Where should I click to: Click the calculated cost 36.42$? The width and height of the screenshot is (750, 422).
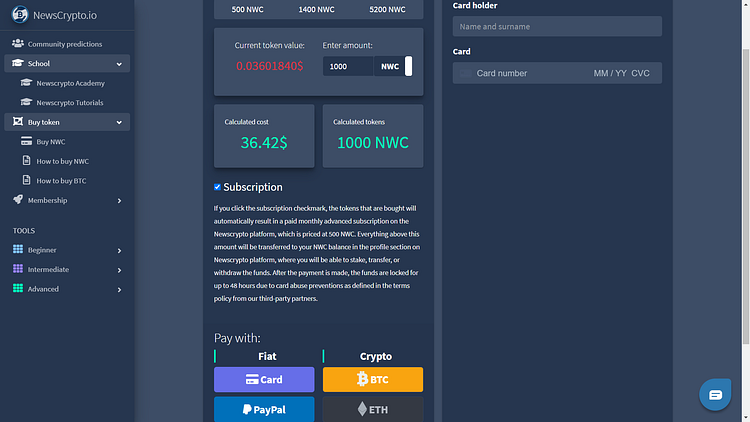[264, 143]
